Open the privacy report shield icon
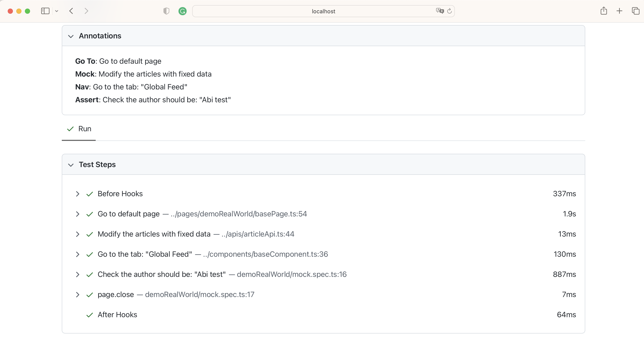This screenshot has width=644, height=347. [x=166, y=11]
